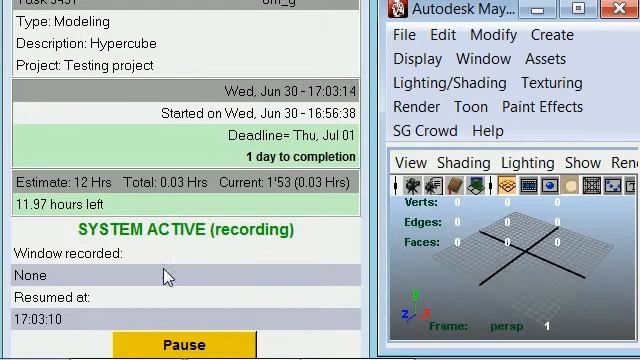Click the Autodesk Maya window title bar

pyautogui.click(x=463, y=9)
